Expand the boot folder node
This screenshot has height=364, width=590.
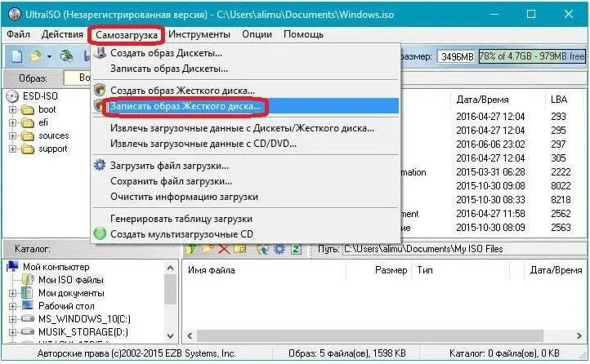pos(12,109)
